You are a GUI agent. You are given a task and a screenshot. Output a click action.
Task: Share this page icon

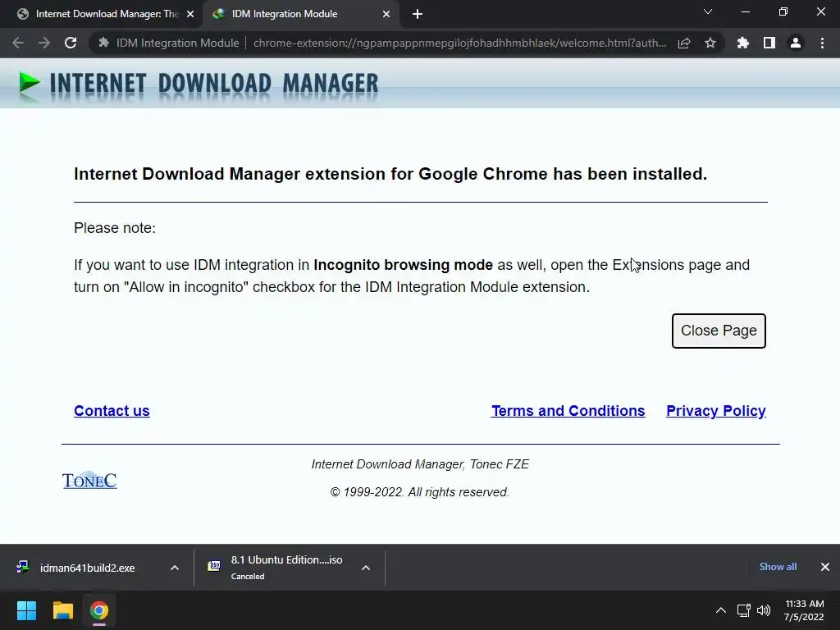pos(684,43)
